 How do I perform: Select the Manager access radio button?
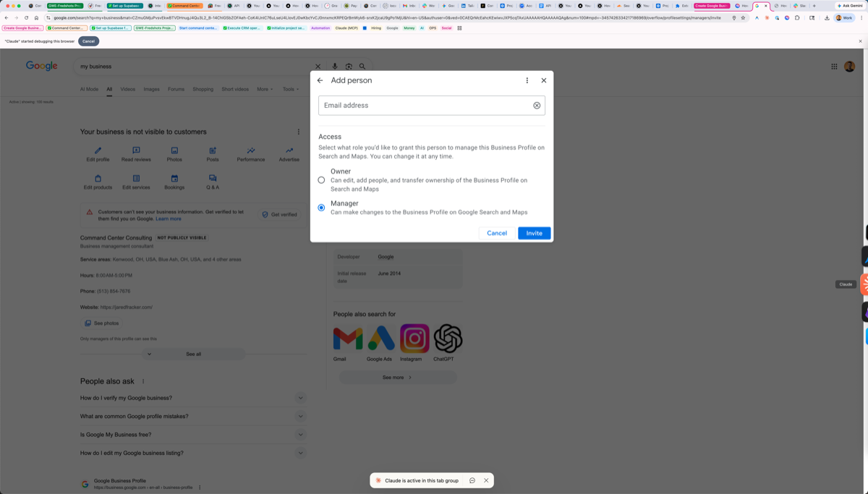pyautogui.click(x=321, y=208)
